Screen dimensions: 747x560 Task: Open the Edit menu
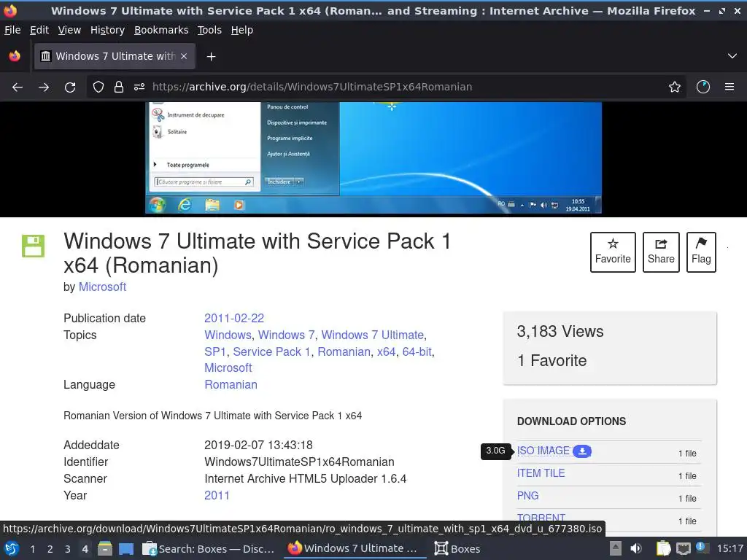coord(39,30)
